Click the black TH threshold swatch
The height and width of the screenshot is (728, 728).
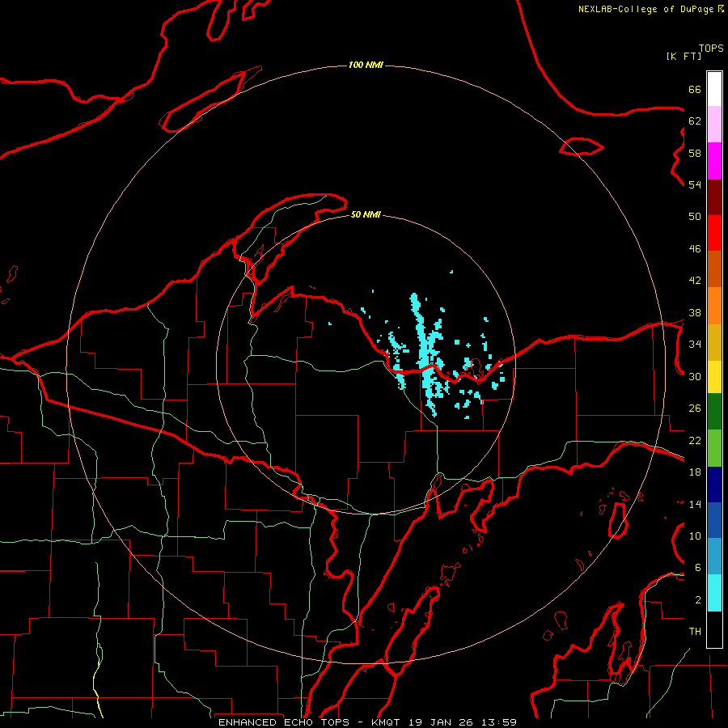coord(714,629)
